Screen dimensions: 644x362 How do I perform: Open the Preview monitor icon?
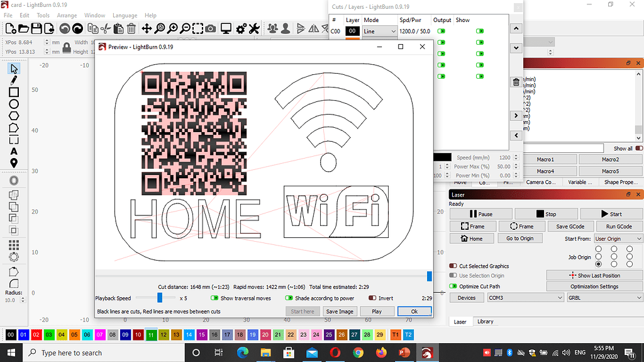(226, 28)
